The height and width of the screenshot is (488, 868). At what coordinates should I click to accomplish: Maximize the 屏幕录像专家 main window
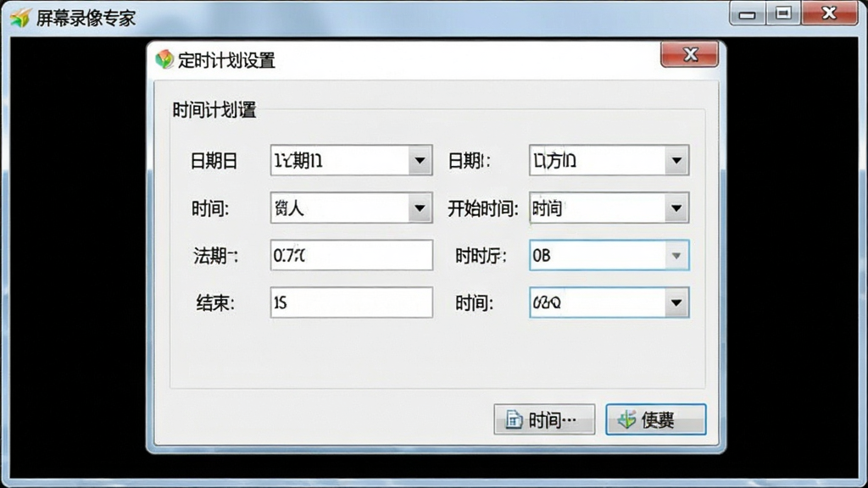pos(783,14)
